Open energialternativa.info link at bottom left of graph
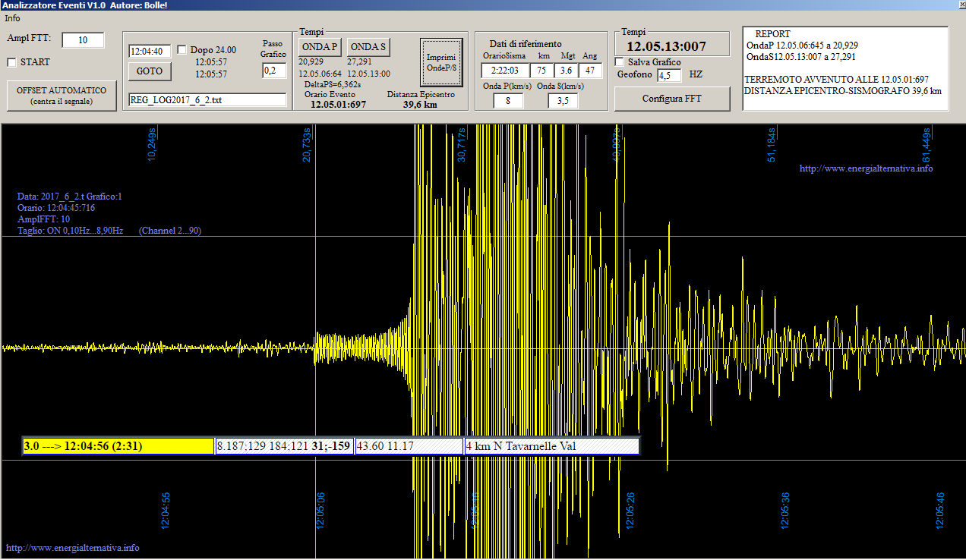 [73, 548]
